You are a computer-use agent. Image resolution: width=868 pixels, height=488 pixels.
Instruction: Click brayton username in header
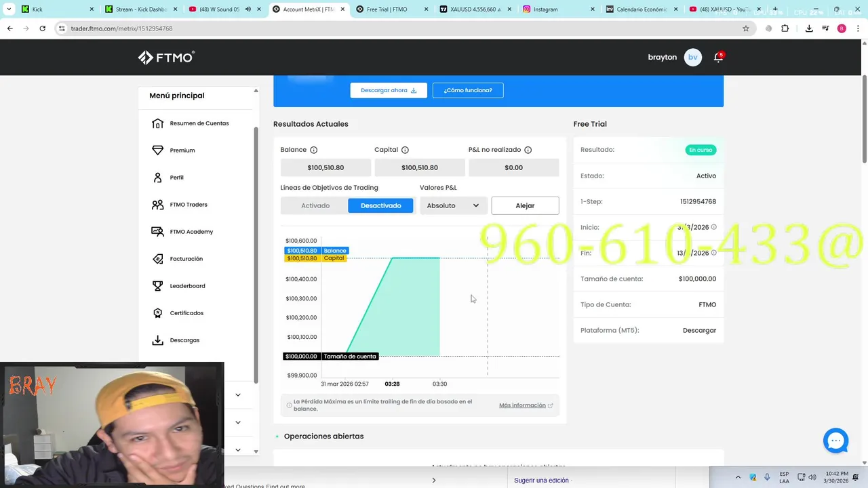[x=663, y=57]
